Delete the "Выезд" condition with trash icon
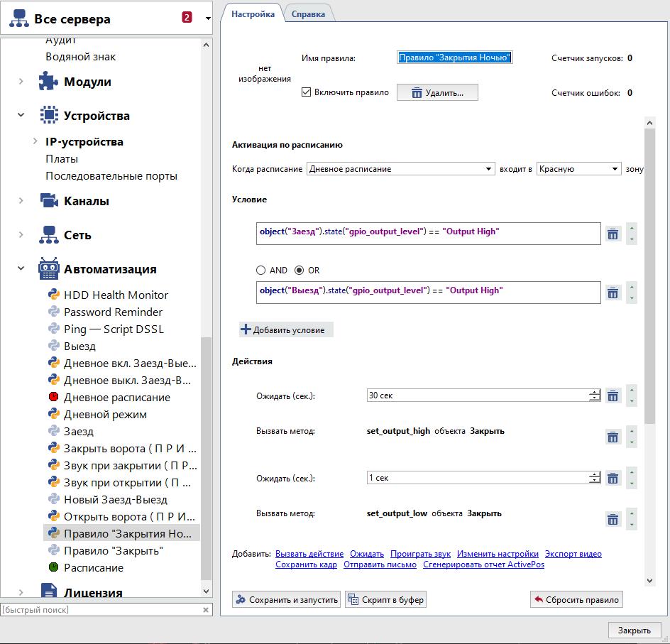670x644 pixels. tap(613, 293)
